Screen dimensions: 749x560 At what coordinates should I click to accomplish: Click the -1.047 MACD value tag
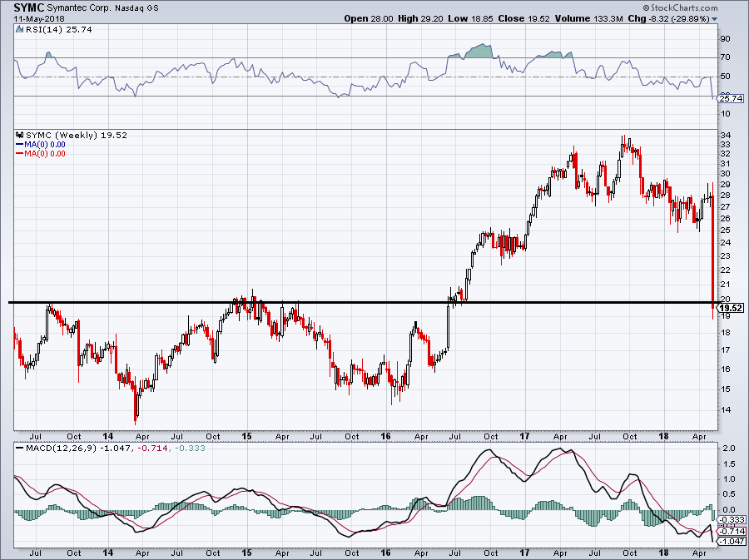[732, 542]
